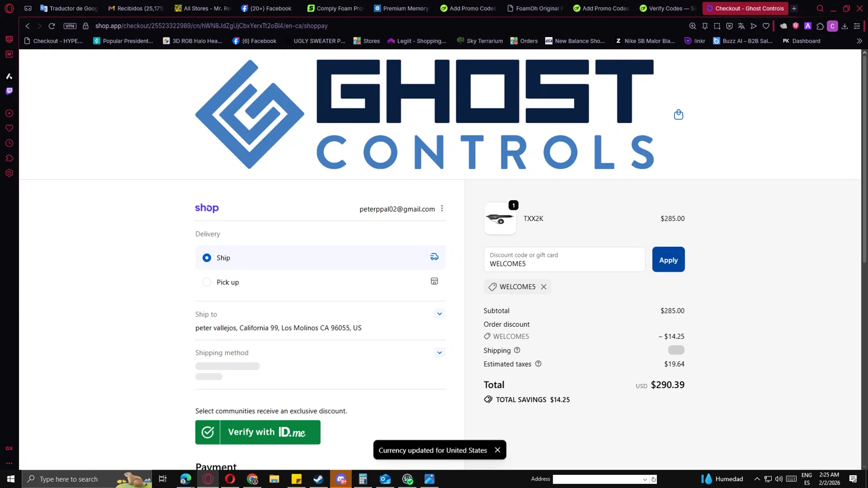This screenshot has height=488, width=868.
Task: Open a new browser tab
Action: coord(795,9)
